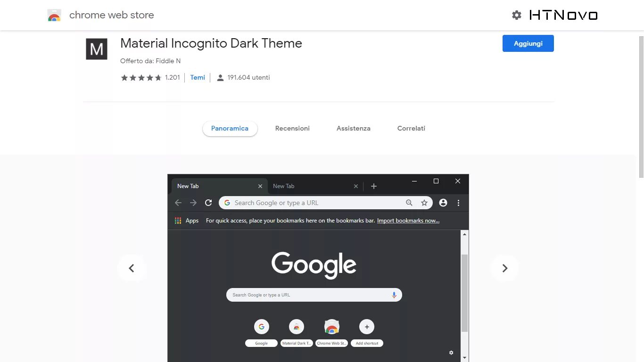Click the new tab plus icon
The image size is (644, 362).
click(x=374, y=186)
